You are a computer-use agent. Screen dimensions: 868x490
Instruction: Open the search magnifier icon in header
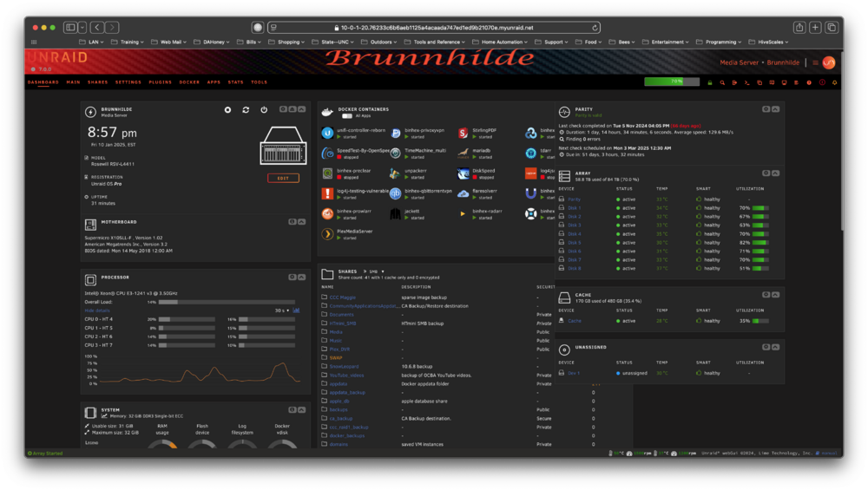coord(722,82)
